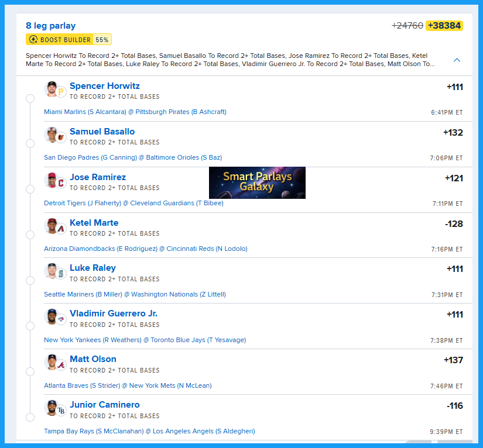This screenshot has height=448, width=483.
Task: Open Jose Ramirez player name link
Action: [x=98, y=177]
